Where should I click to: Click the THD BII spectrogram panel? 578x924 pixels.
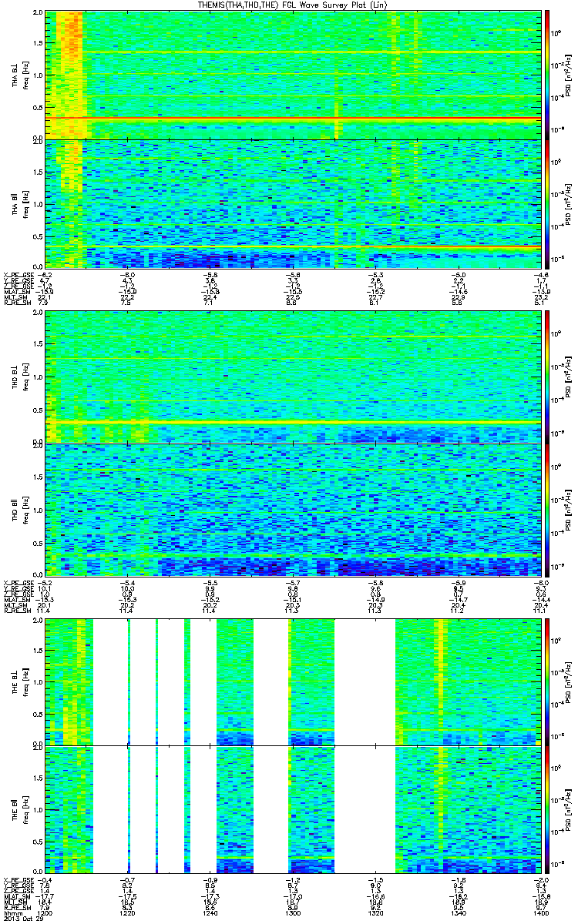pyautogui.click(x=294, y=509)
